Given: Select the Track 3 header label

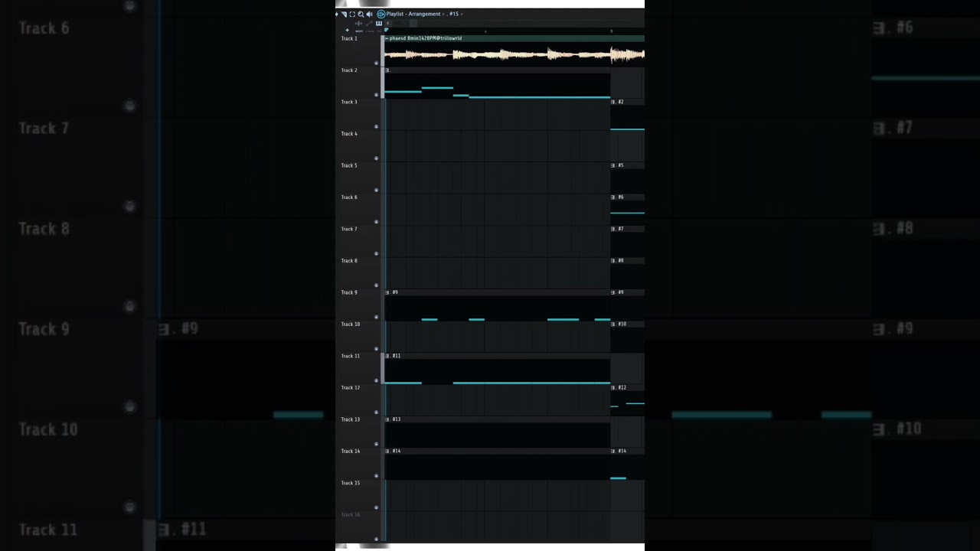Looking at the screenshot, I should pyautogui.click(x=349, y=102).
